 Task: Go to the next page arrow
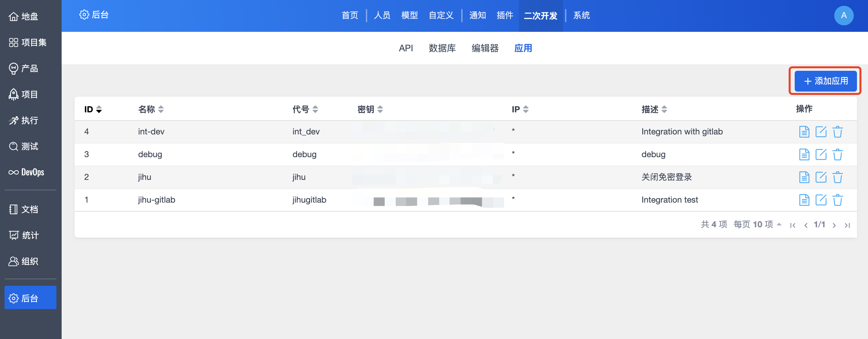[x=834, y=225]
